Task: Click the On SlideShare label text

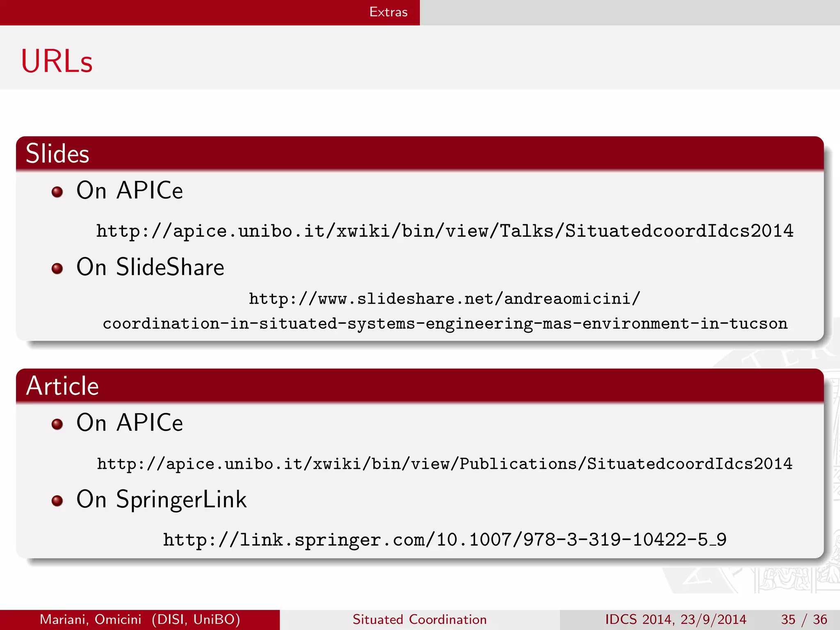Action: tap(150, 267)
